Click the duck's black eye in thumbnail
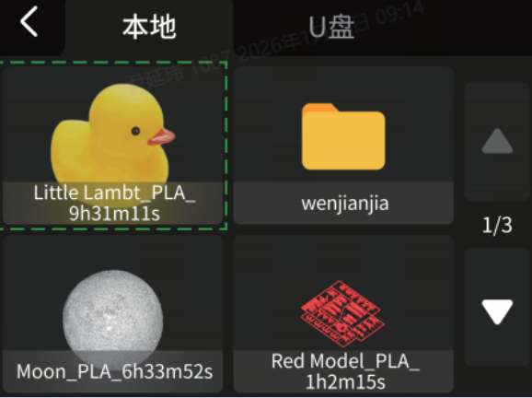Viewport: 532px width, 398px height. 135,131
